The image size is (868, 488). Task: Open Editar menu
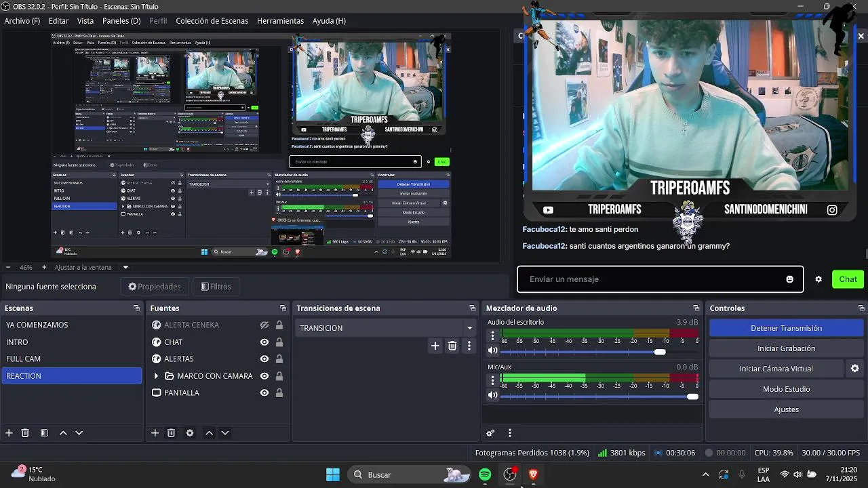[58, 21]
